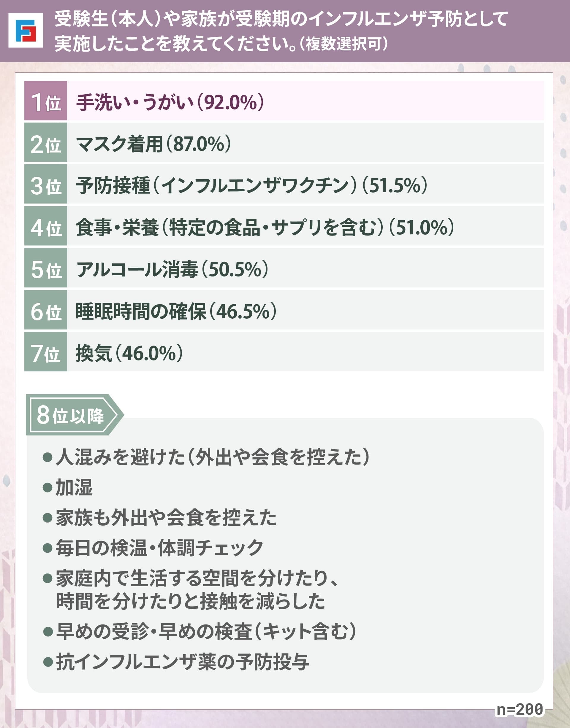Screen dimensions: 570x728
Task: Click the 2位 rank badge
Action: point(46,142)
